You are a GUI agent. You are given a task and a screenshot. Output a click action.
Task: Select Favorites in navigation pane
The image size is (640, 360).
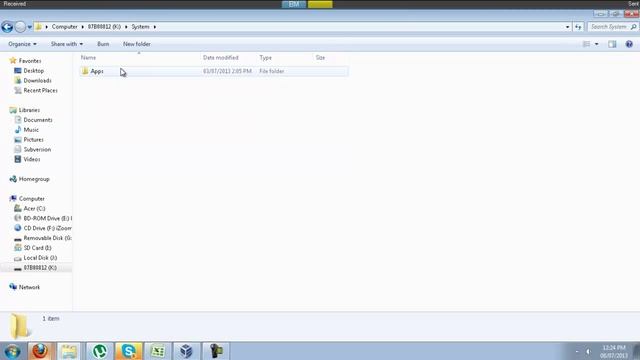click(30, 60)
